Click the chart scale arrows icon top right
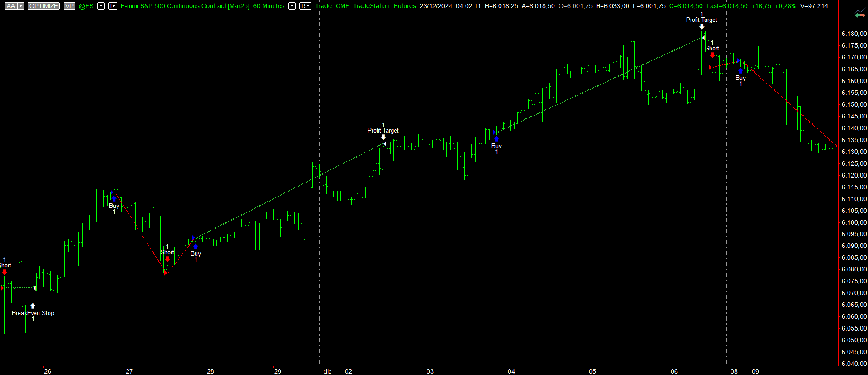The height and width of the screenshot is (375, 868). pos(859,15)
